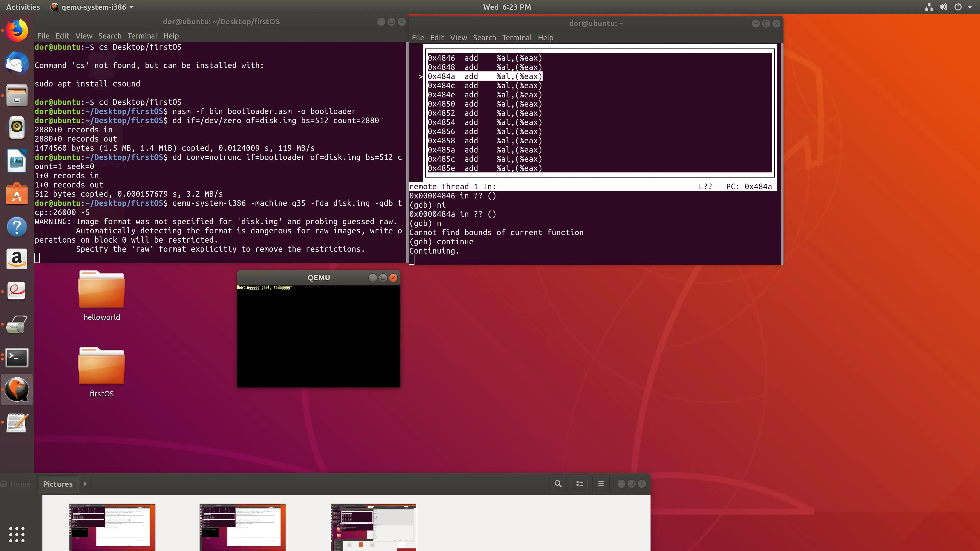Open Firefox from the dock

point(17,30)
